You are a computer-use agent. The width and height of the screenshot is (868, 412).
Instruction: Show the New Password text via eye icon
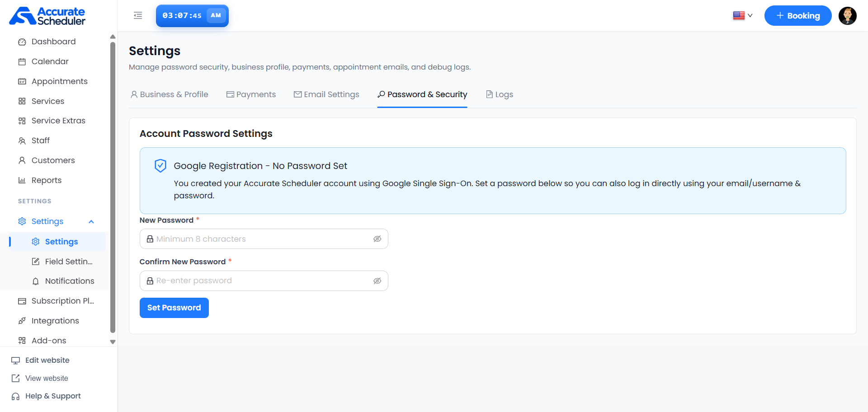(377, 239)
